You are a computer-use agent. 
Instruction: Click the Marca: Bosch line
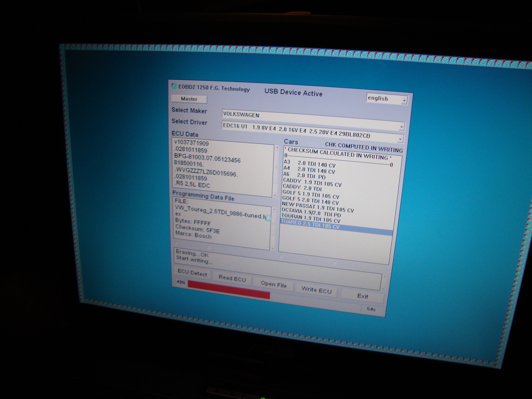click(x=193, y=235)
